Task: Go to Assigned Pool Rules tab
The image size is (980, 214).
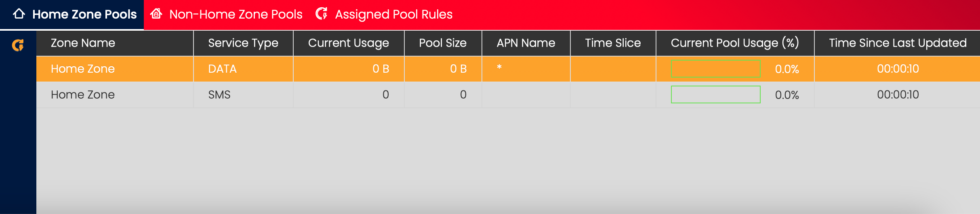Action: 393,15
